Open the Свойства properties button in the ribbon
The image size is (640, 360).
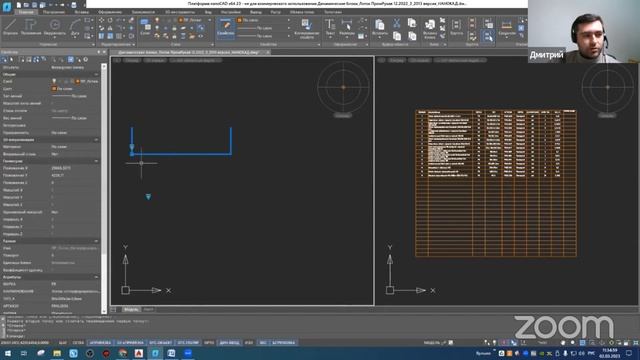point(225,28)
